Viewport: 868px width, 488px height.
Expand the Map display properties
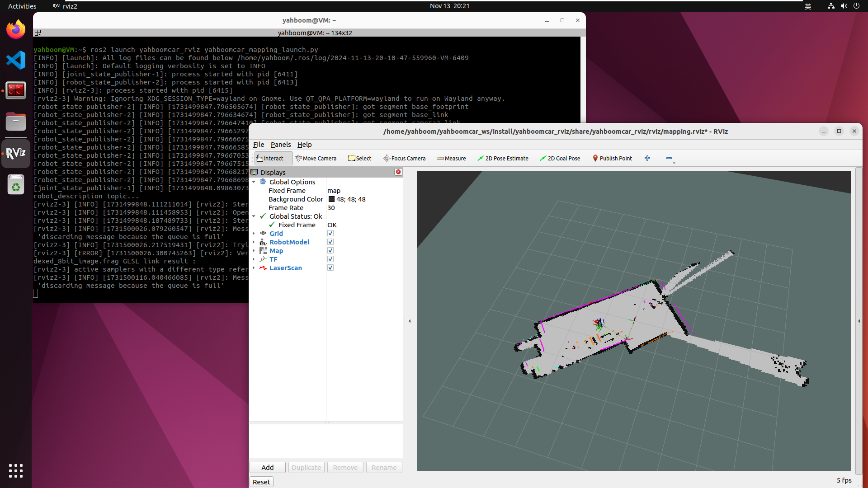click(x=254, y=250)
